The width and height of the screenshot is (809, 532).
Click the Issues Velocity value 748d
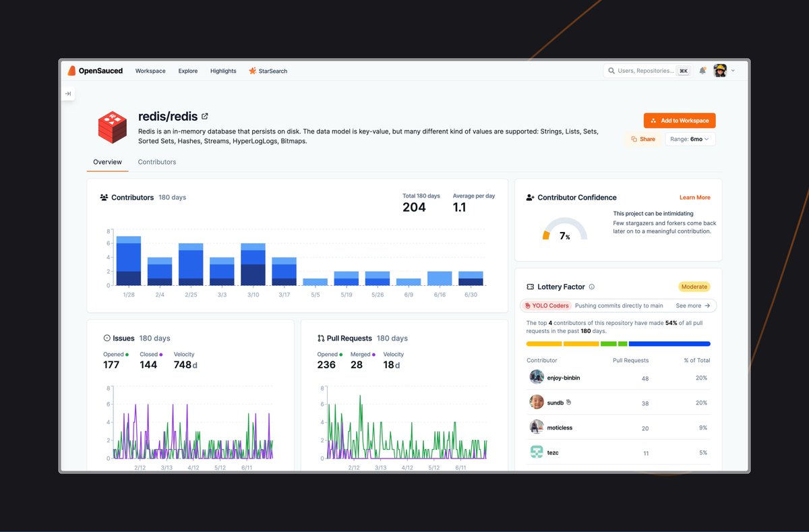click(x=185, y=365)
